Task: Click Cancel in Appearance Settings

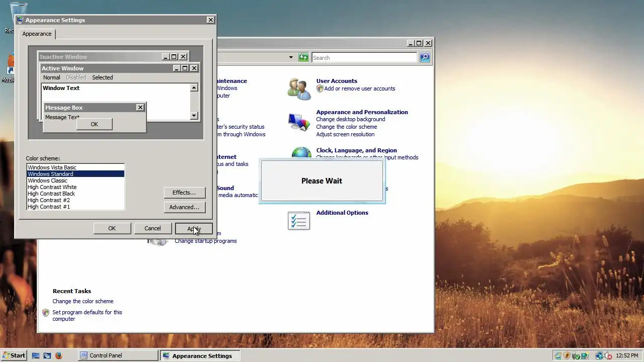Action: [x=152, y=228]
